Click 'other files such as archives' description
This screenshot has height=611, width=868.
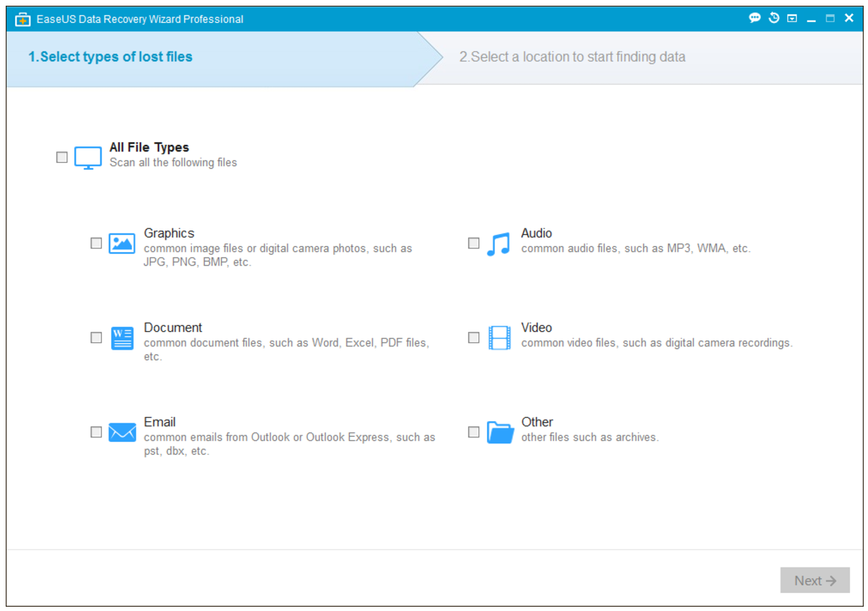tap(590, 438)
